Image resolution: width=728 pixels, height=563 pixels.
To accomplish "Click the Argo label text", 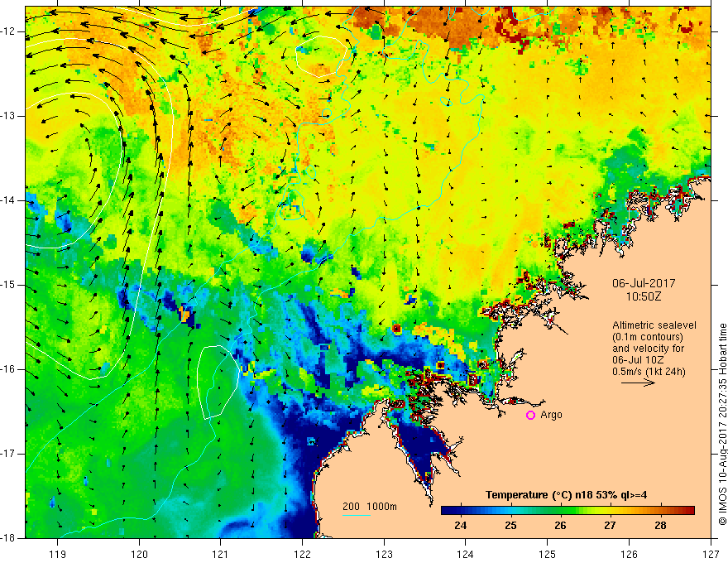I will click(551, 415).
